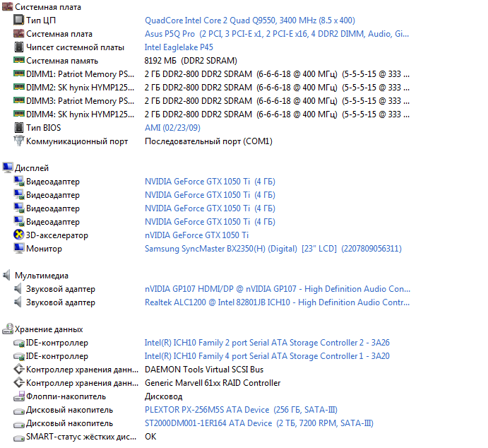Screen dimensions: 488x448
Task: Select the Generic Marvell 61xx RAID Controller value
Action: click(213, 382)
